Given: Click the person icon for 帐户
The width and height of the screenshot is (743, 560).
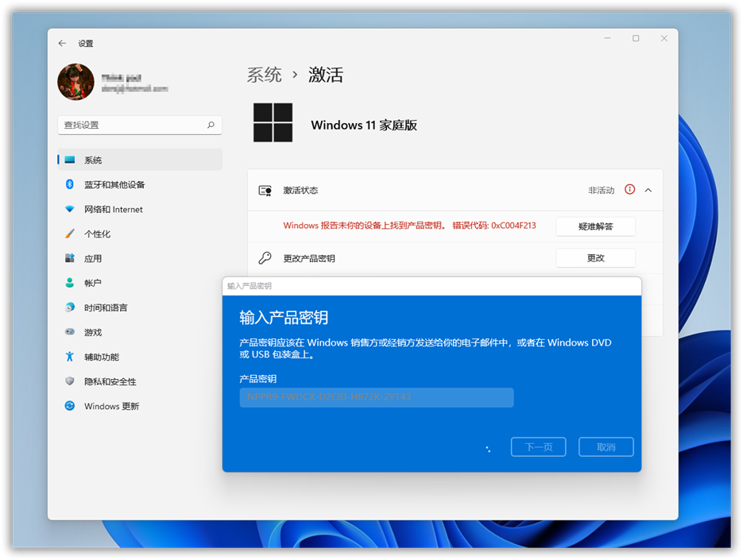Looking at the screenshot, I should [x=70, y=283].
